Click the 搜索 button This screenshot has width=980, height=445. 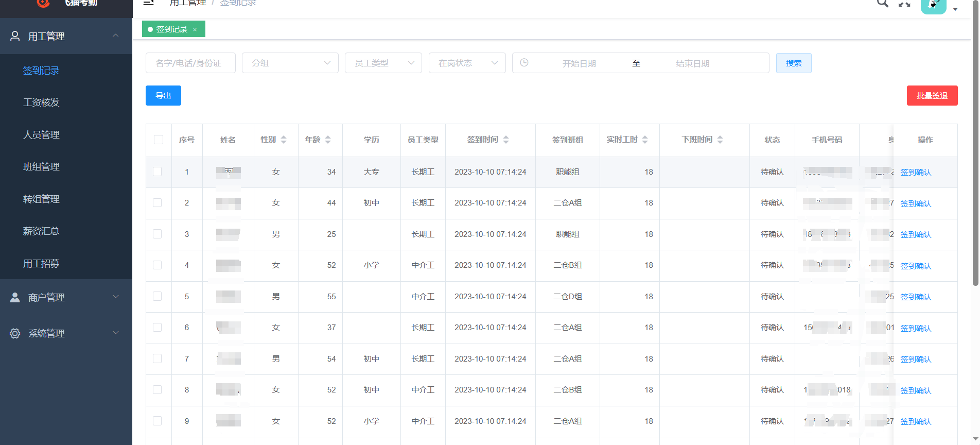[794, 63]
